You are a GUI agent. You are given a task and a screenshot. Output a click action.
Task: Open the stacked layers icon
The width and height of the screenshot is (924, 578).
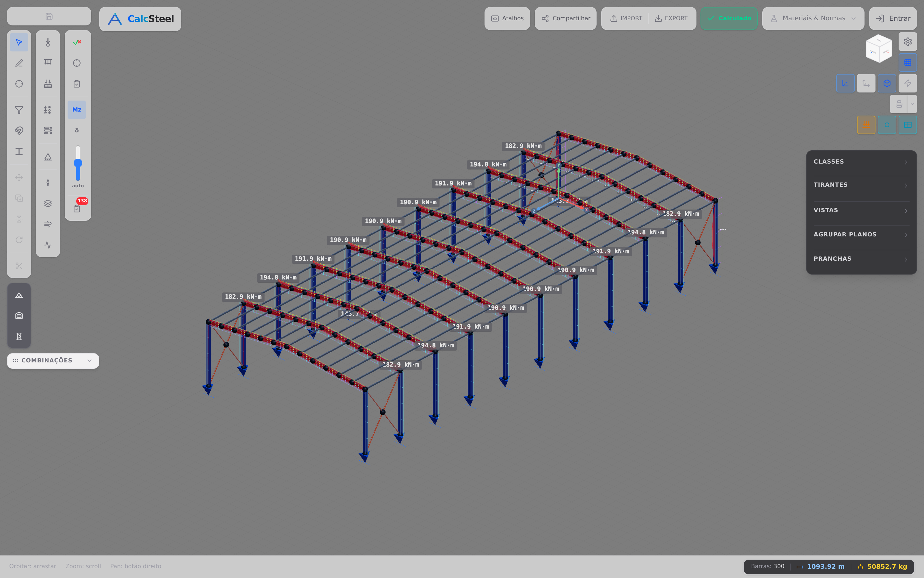(x=48, y=203)
